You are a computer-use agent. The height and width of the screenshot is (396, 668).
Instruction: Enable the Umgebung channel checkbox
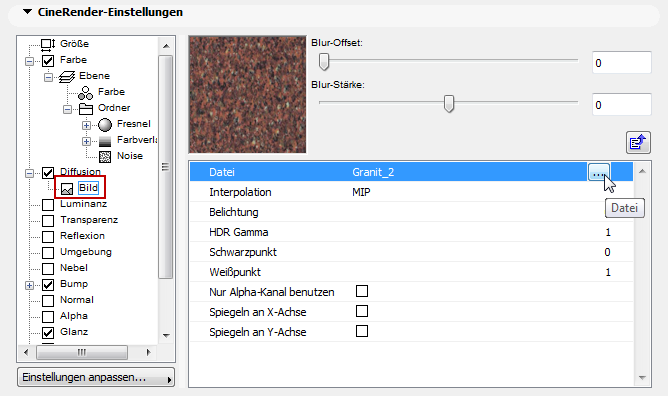pos(48,253)
